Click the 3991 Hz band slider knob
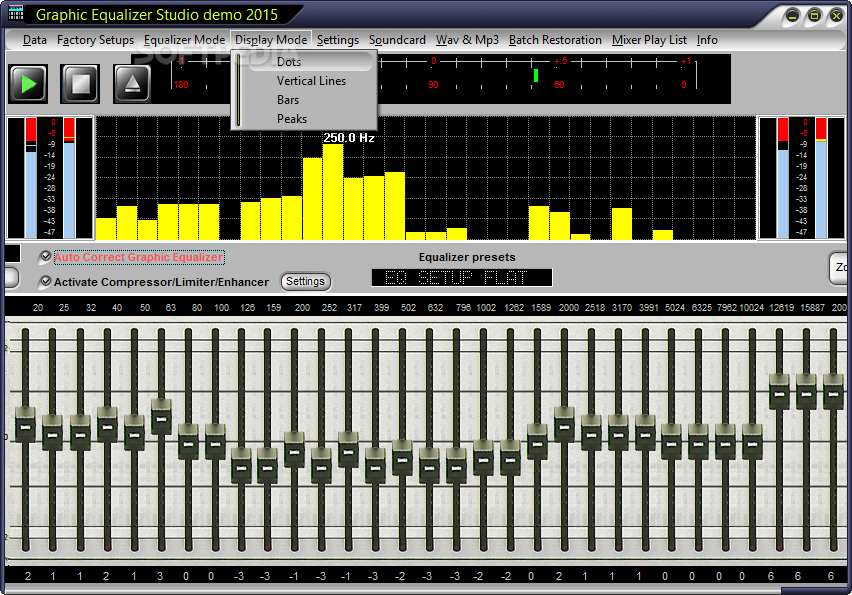This screenshot has width=852, height=595. click(x=645, y=433)
